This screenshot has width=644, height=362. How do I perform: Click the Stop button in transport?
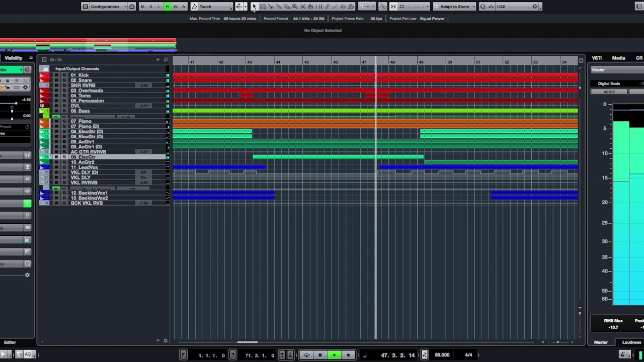coord(320,355)
